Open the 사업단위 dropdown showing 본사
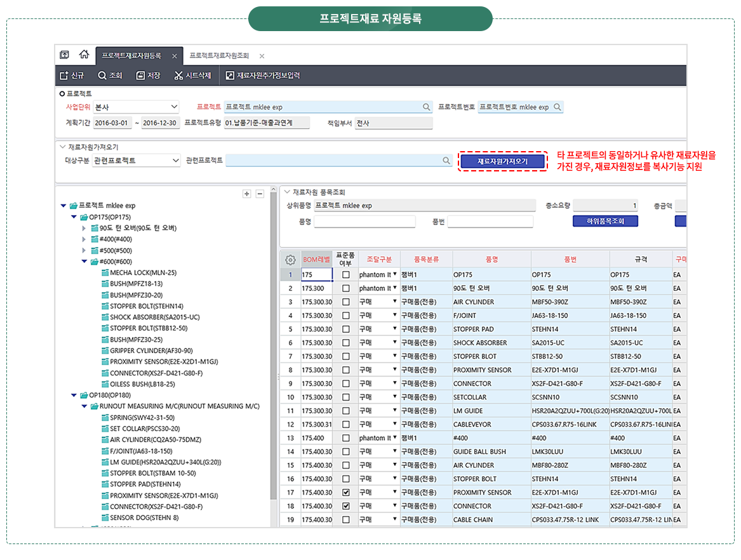741x560 pixels. click(136, 107)
